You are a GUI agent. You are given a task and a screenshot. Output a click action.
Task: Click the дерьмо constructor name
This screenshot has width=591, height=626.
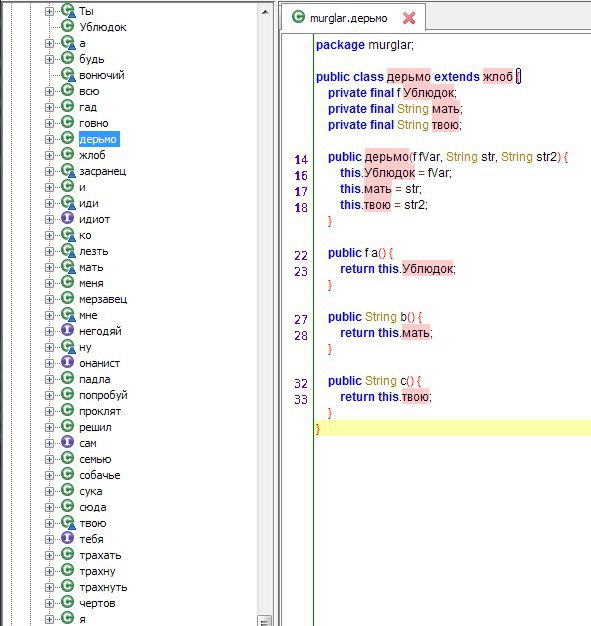tap(386, 156)
